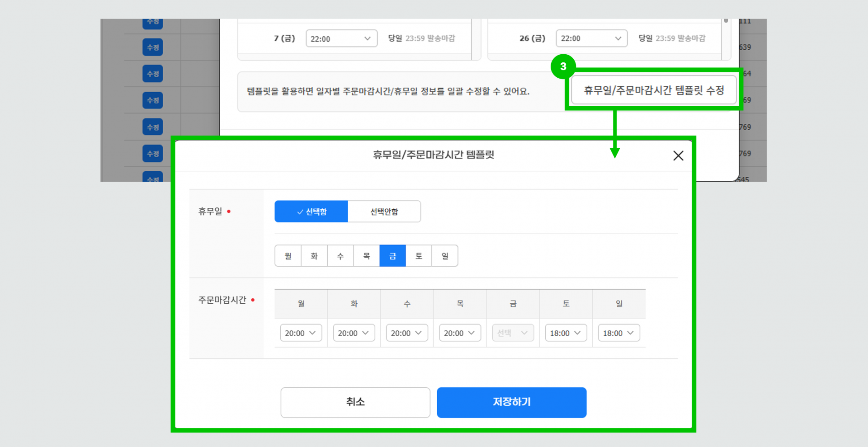
Task: Click 당일 23:59 발송마감 beside 7 (금)
Action: (421, 38)
